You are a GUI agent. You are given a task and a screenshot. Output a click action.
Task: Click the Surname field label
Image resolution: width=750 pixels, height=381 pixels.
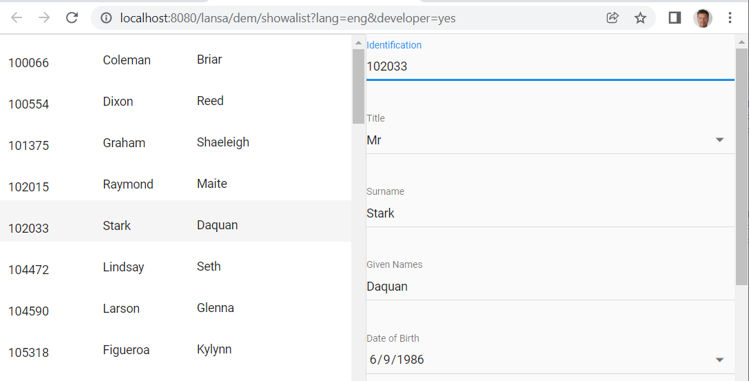(386, 191)
